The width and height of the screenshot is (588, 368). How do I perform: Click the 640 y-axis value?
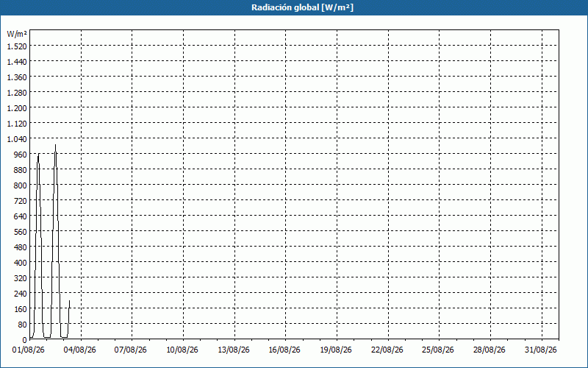tap(21, 216)
